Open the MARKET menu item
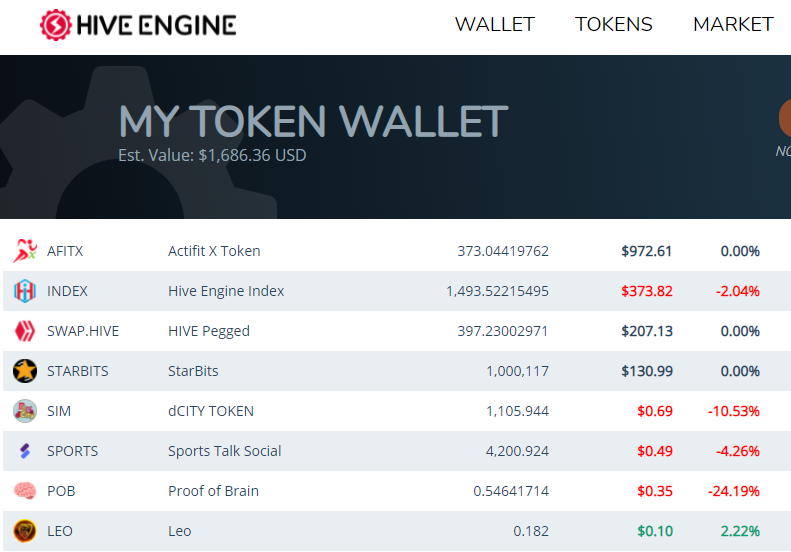 coord(733,24)
